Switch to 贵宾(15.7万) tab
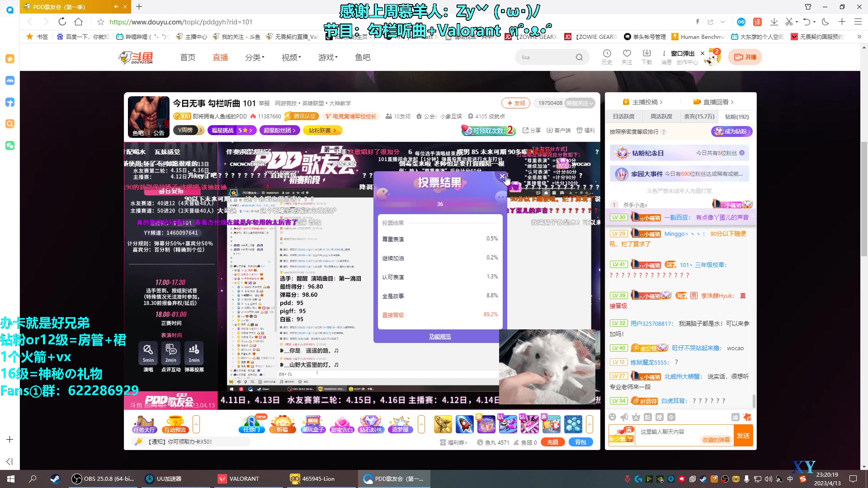868x488 pixels. tap(699, 117)
